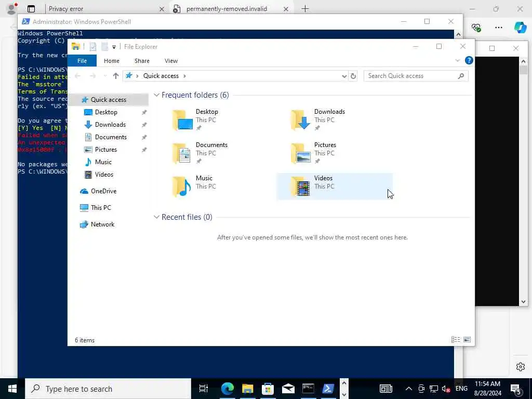532x399 pixels.
Task: Click the search magnifier icon in File Explorer
Action: click(x=461, y=76)
